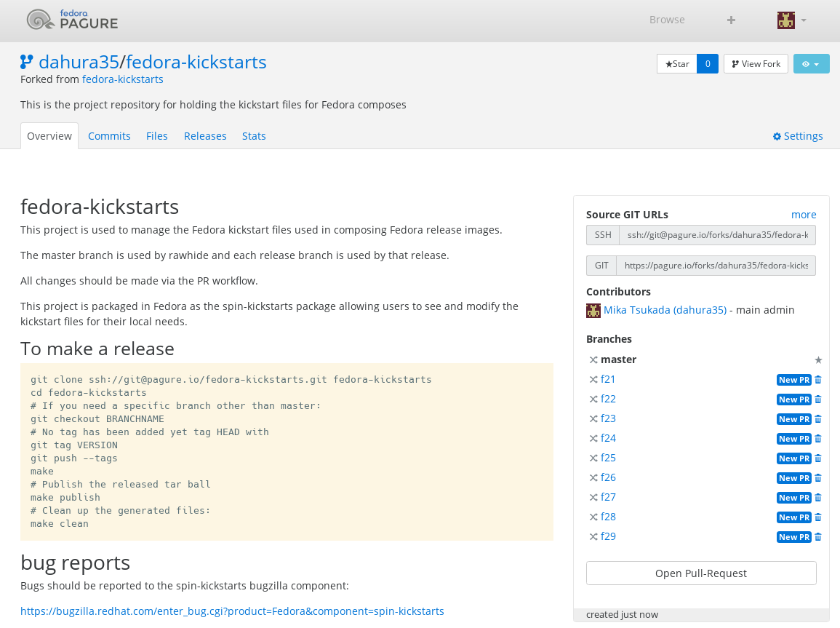Click the Pagure logo in the header
The image size is (840, 628).
click(72, 20)
